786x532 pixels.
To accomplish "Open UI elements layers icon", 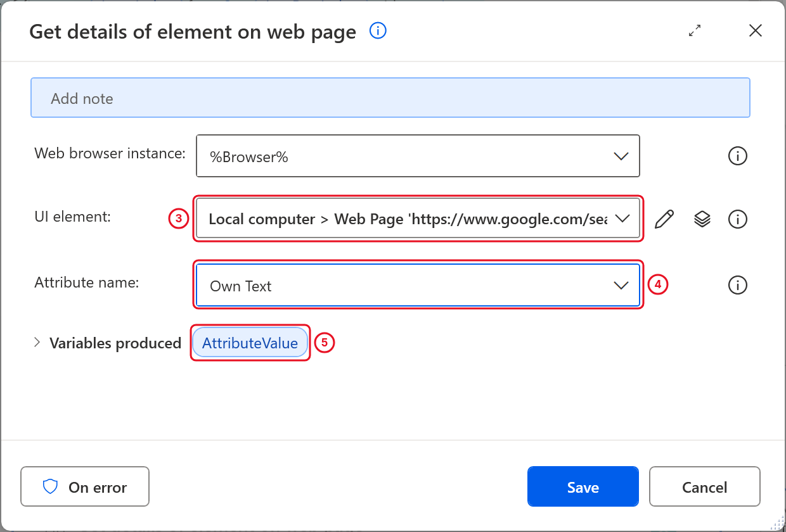I will [702, 219].
